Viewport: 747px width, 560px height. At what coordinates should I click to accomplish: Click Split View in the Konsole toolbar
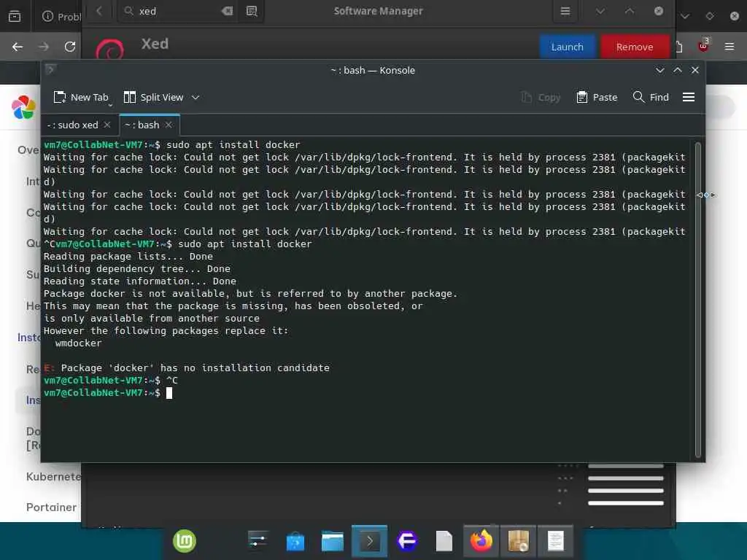[x=153, y=97]
